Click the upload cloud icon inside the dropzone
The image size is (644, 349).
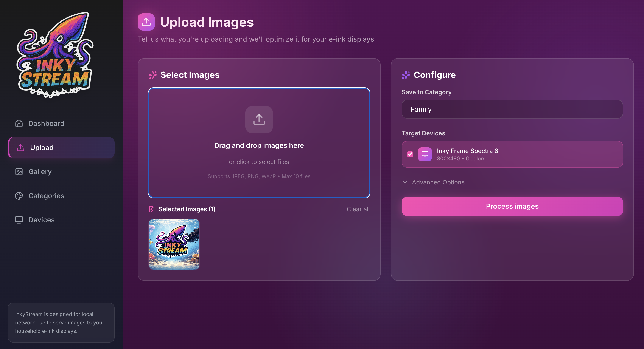pos(259,119)
